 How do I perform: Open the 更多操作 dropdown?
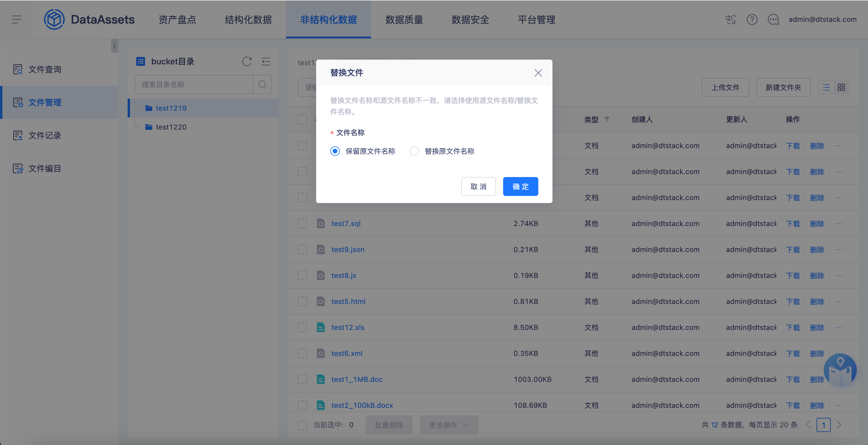point(449,425)
